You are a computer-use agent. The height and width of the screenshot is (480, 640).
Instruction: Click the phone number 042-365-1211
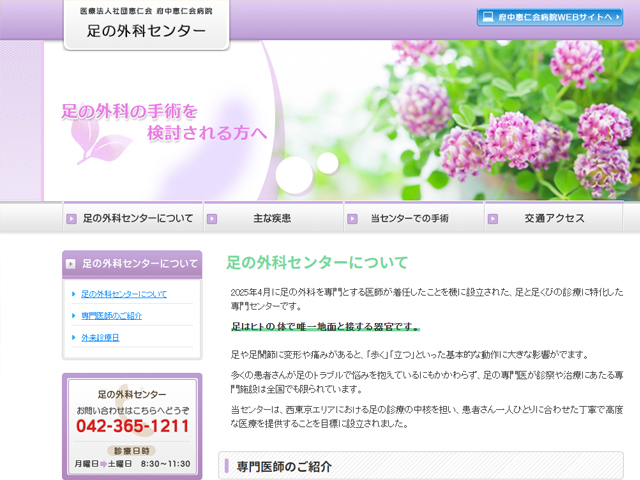[x=132, y=427]
